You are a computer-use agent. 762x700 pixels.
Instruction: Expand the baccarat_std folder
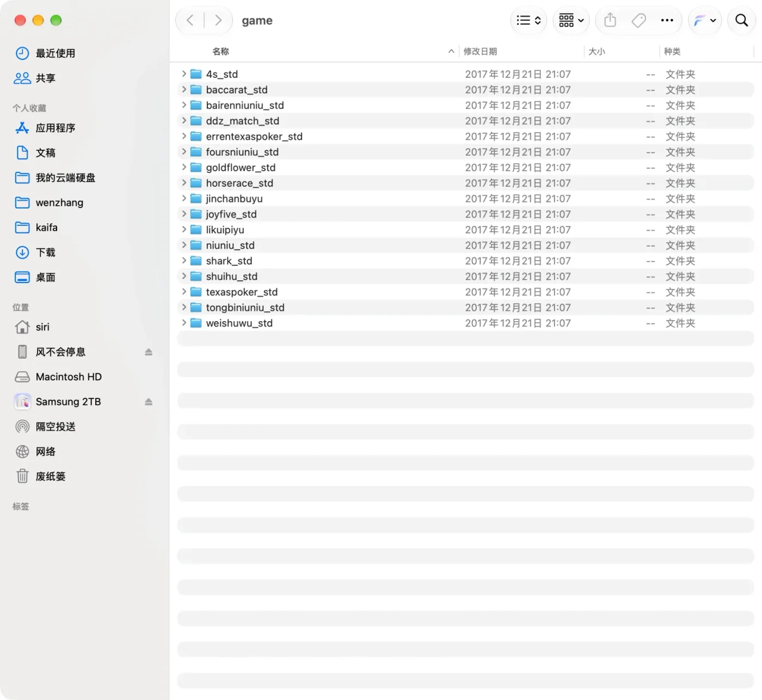(184, 89)
